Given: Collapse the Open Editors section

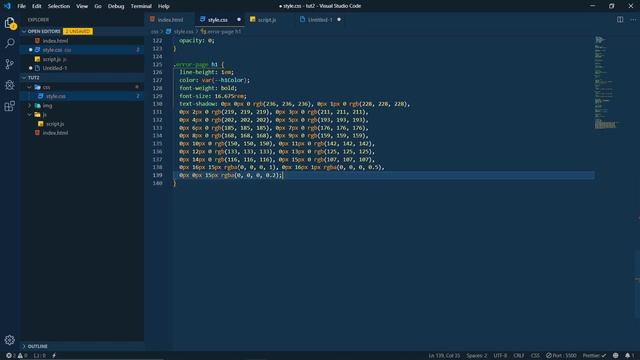Looking at the screenshot, I should pyautogui.click(x=24, y=31).
